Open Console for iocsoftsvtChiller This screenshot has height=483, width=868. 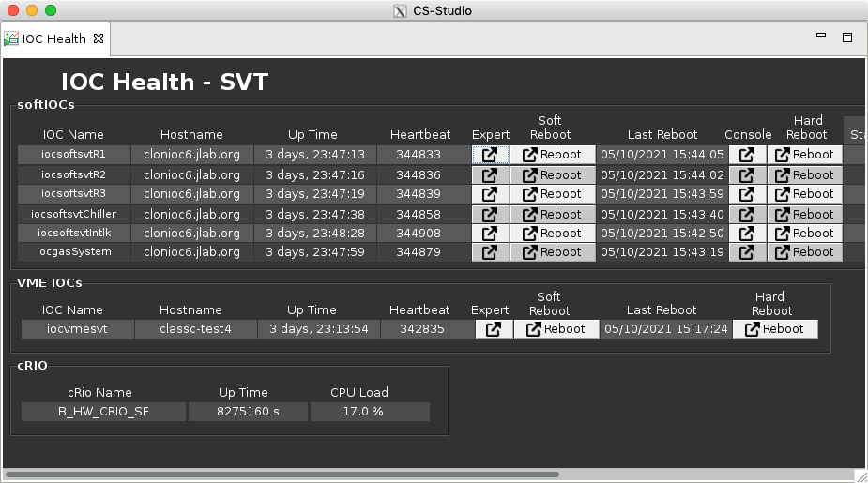[746, 214]
